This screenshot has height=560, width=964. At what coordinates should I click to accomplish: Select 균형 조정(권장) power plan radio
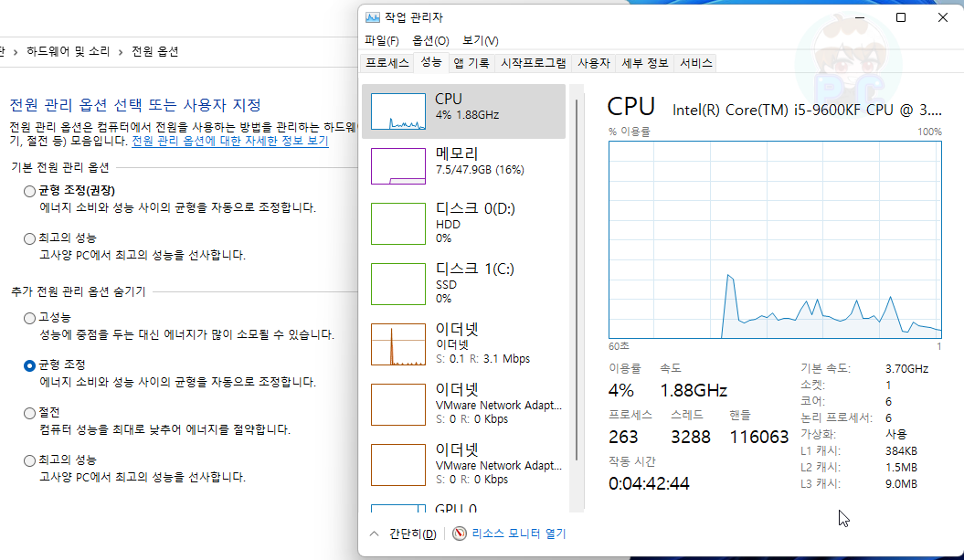click(29, 191)
